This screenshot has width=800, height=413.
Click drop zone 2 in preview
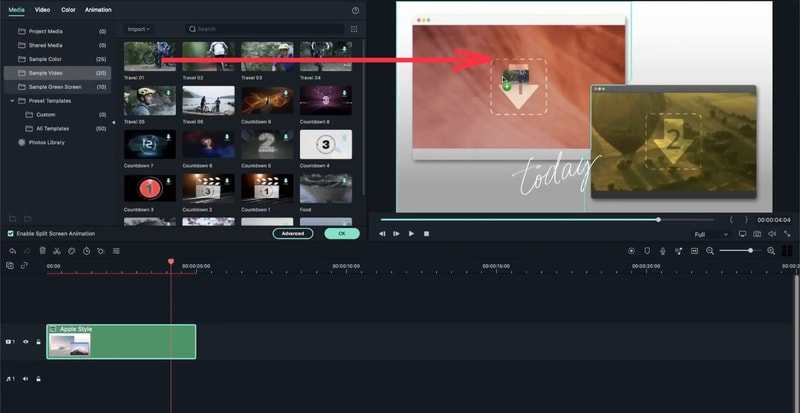673,141
